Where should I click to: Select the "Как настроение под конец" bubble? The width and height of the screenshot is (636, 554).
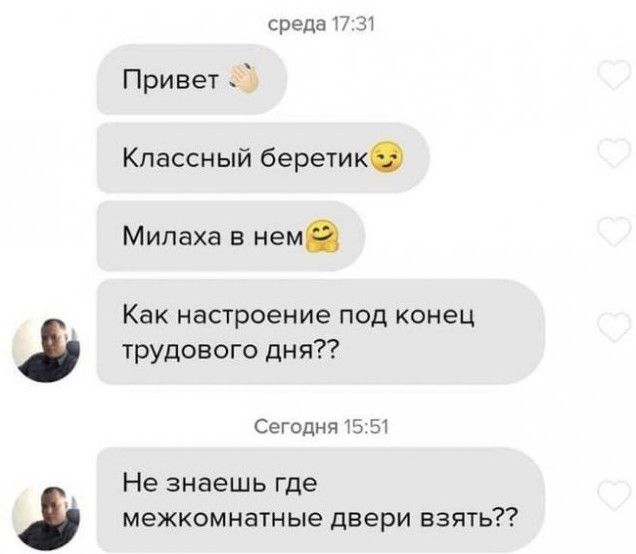(321, 332)
